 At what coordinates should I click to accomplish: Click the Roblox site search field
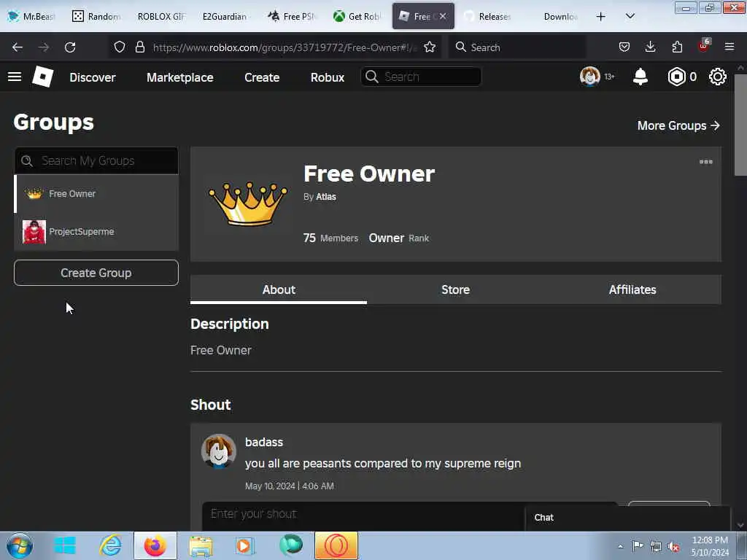tap(421, 77)
